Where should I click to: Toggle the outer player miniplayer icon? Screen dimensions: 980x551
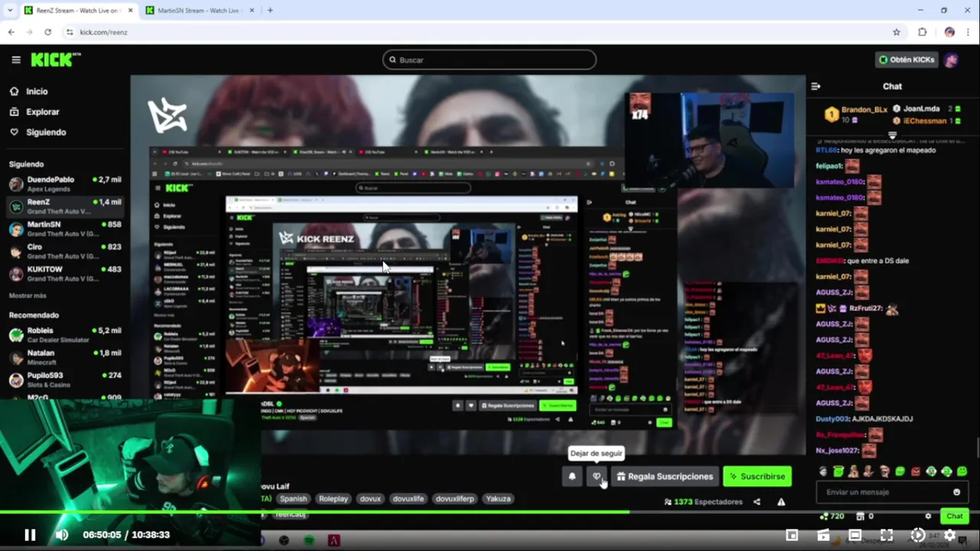click(x=792, y=535)
